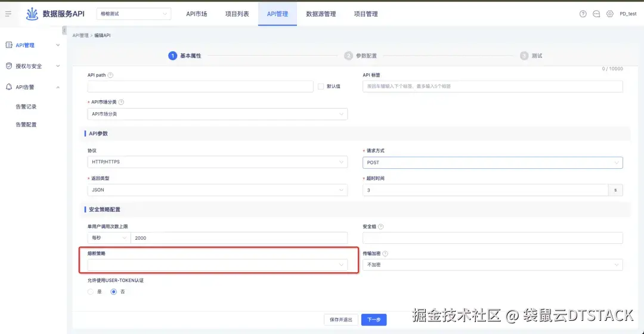Image resolution: width=644 pixels, height=334 pixels.
Task: Click help icon next to API path
Action: point(110,75)
